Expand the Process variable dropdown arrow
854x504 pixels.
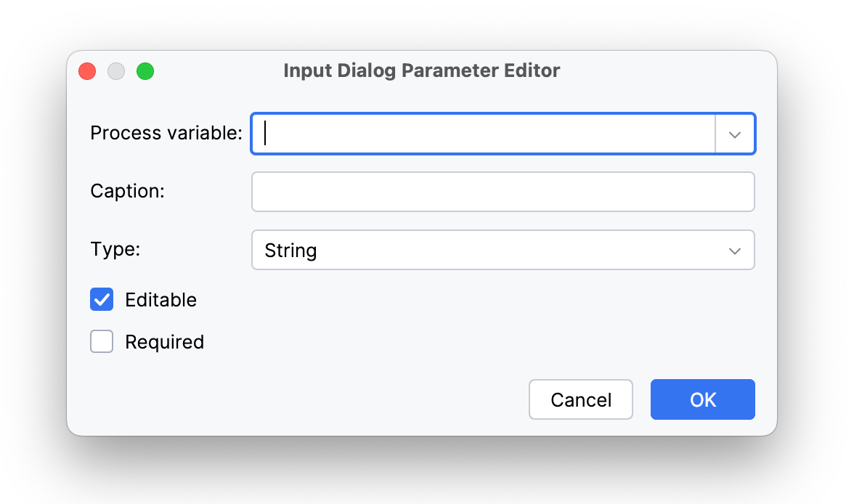pos(735,134)
